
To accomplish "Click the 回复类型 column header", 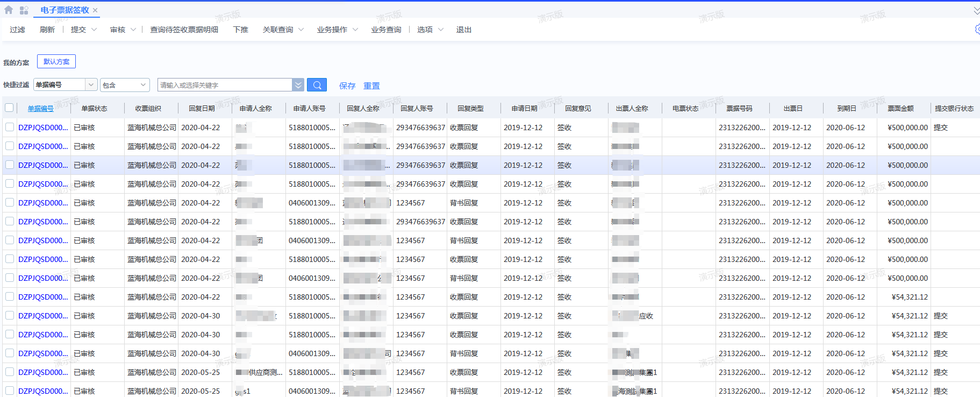I will point(470,108).
